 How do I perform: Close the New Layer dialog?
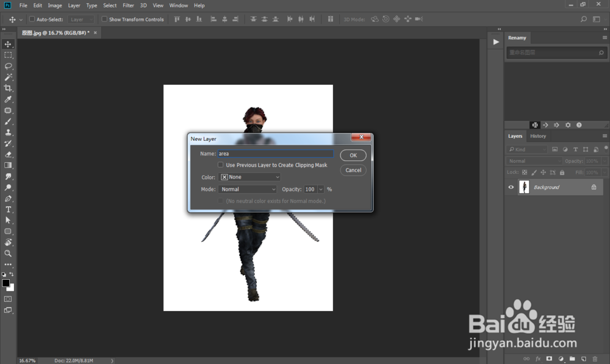click(361, 137)
